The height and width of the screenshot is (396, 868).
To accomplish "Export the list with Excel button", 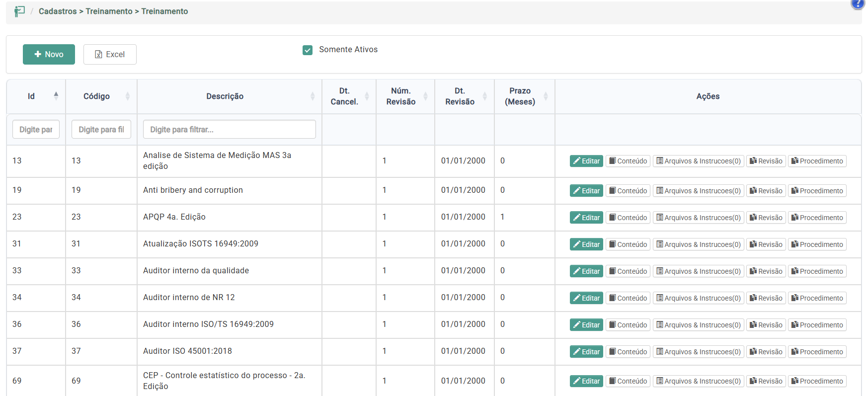I will tap(110, 55).
